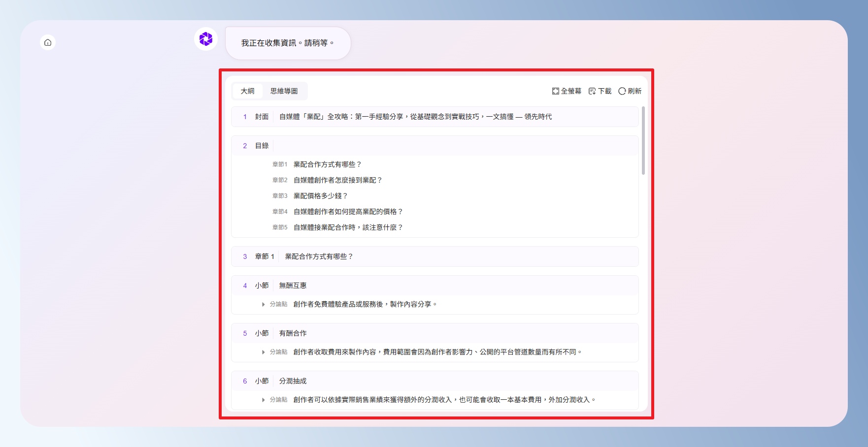Select 章節3 業配價格多少錢 entry
Image resolution: width=868 pixels, height=447 pixels.
pyautogui.click(x=320, y=196)
